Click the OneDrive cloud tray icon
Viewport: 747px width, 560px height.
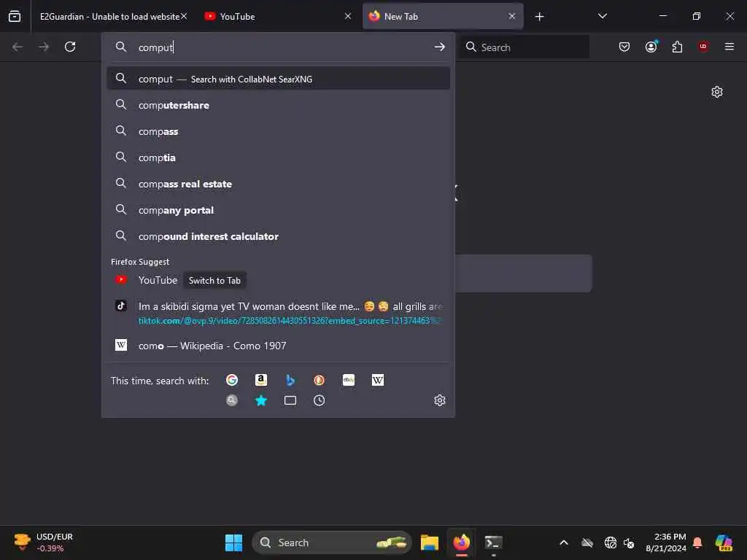(587, 542)
